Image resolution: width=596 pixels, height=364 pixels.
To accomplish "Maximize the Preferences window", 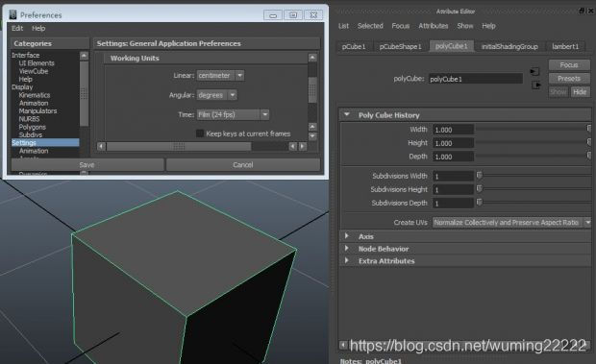I will click(x=293, y=15).
